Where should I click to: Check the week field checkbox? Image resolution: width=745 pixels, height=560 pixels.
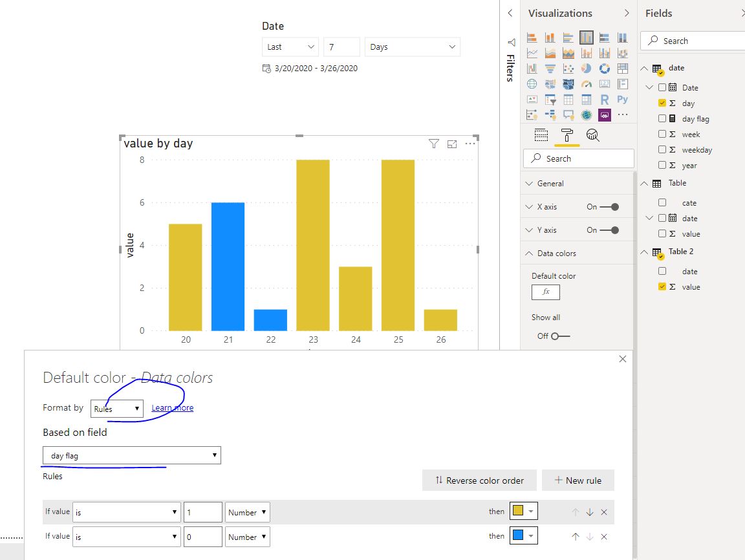662,134
